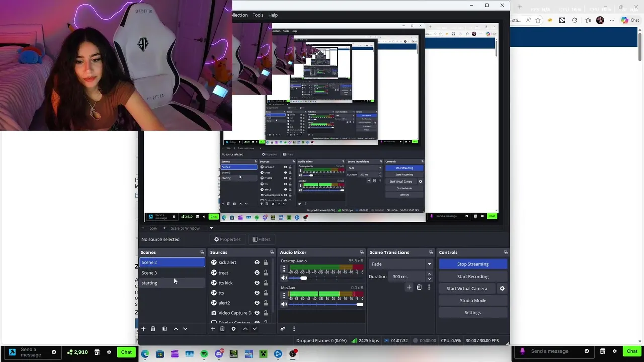
Task: Open advanced audio properties gears icon
Action: (x=283, y=329)
